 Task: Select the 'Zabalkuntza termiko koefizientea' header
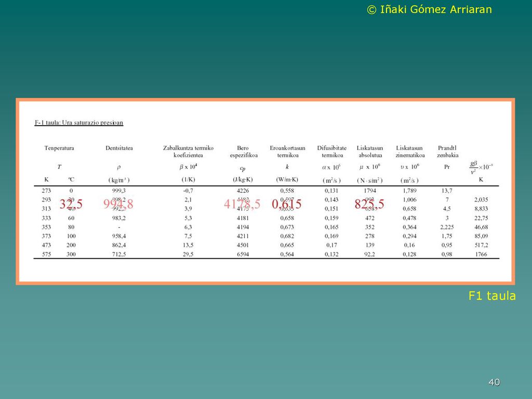tap(188, 151)
